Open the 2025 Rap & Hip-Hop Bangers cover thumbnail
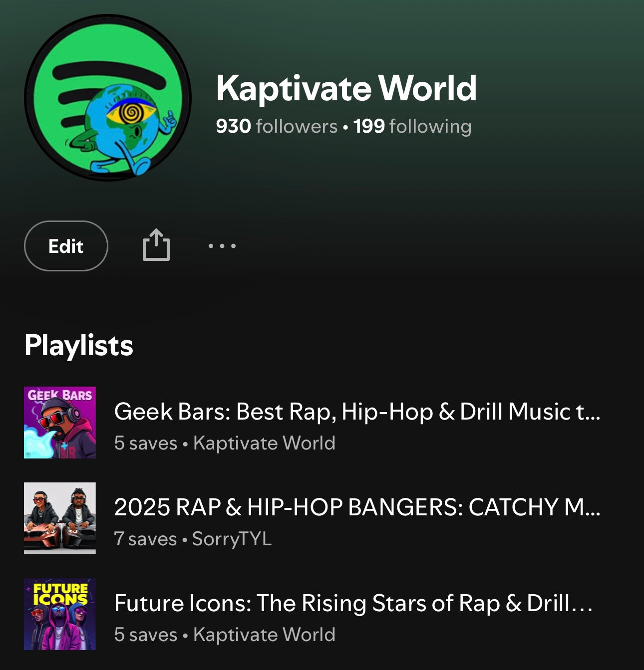644x670 pixels. 60,518
